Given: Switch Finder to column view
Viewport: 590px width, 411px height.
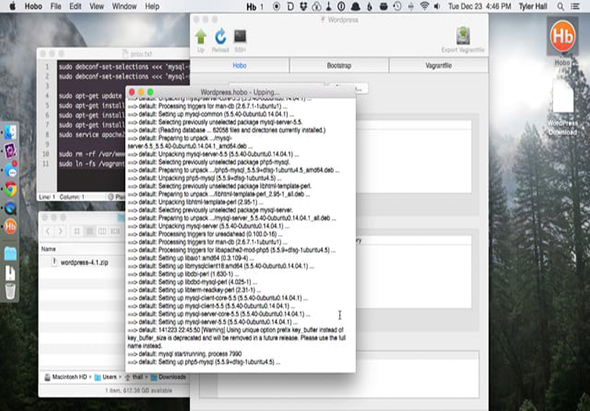Looking at the screenshot, I should [102, 231].
